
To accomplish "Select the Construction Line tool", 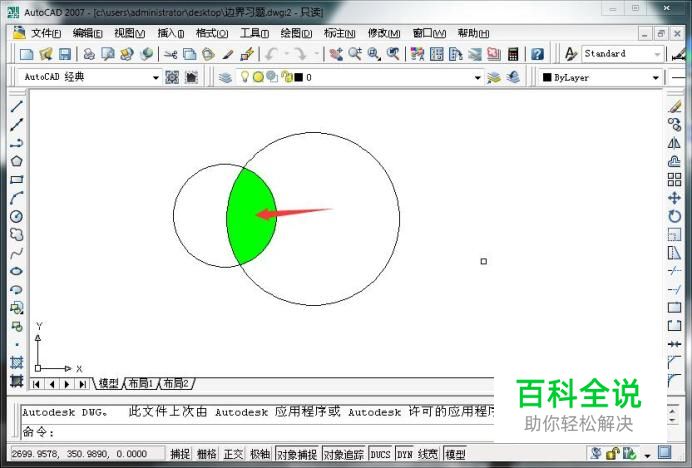I will (x=17, y=125).
